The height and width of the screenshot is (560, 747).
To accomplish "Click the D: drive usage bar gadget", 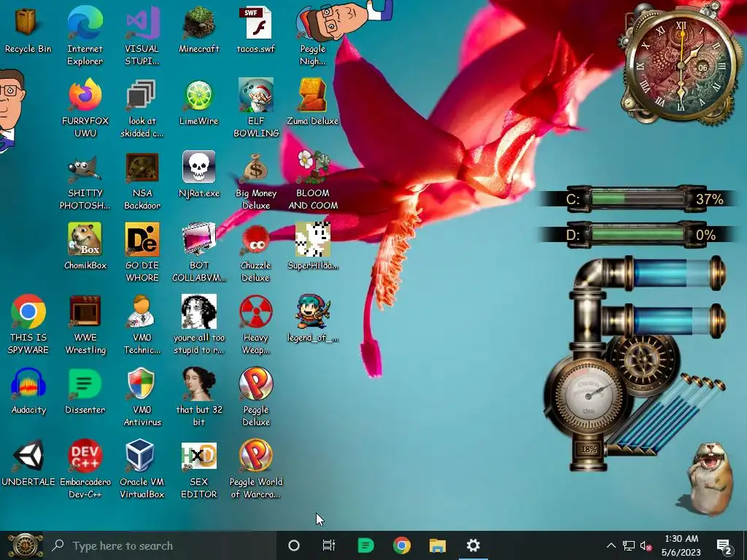I will [x=638, y=235].
